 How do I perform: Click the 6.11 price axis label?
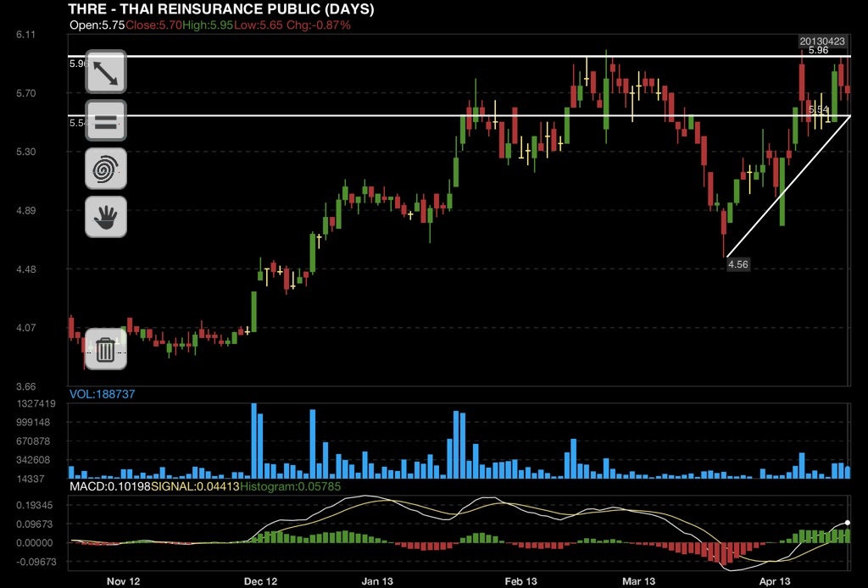25,34
